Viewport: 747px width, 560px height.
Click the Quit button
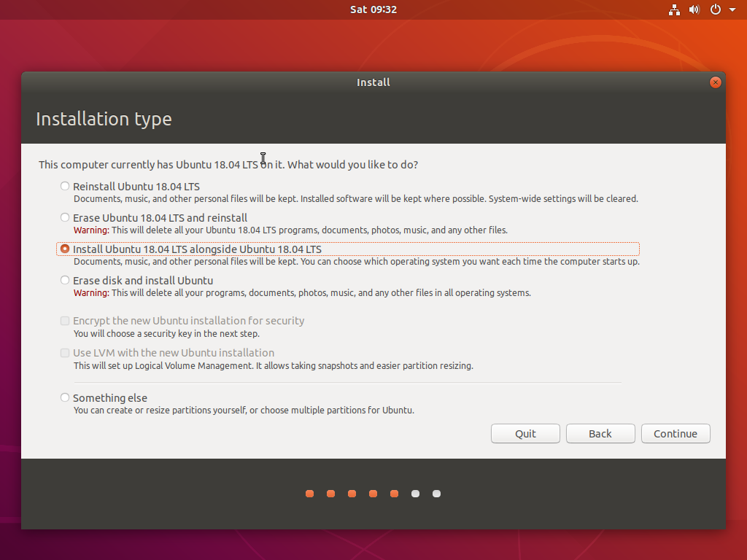(525, 433)
